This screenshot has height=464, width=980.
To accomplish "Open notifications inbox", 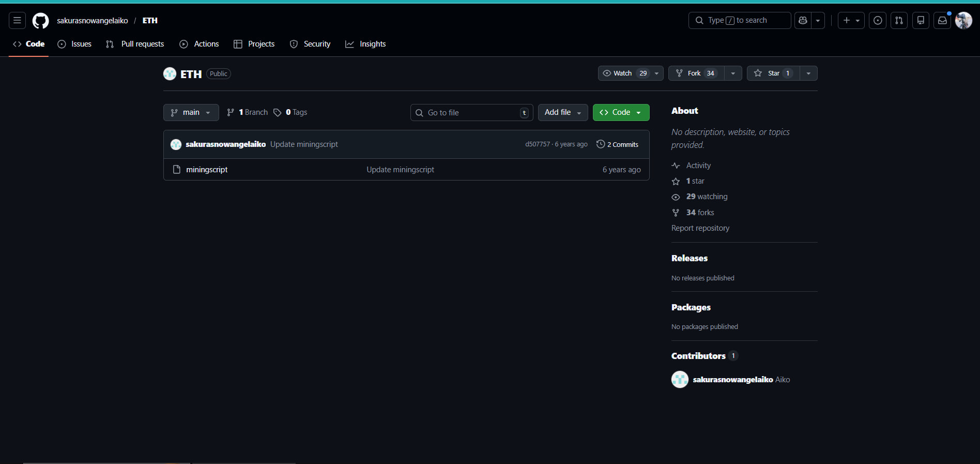I will [942, 21].
